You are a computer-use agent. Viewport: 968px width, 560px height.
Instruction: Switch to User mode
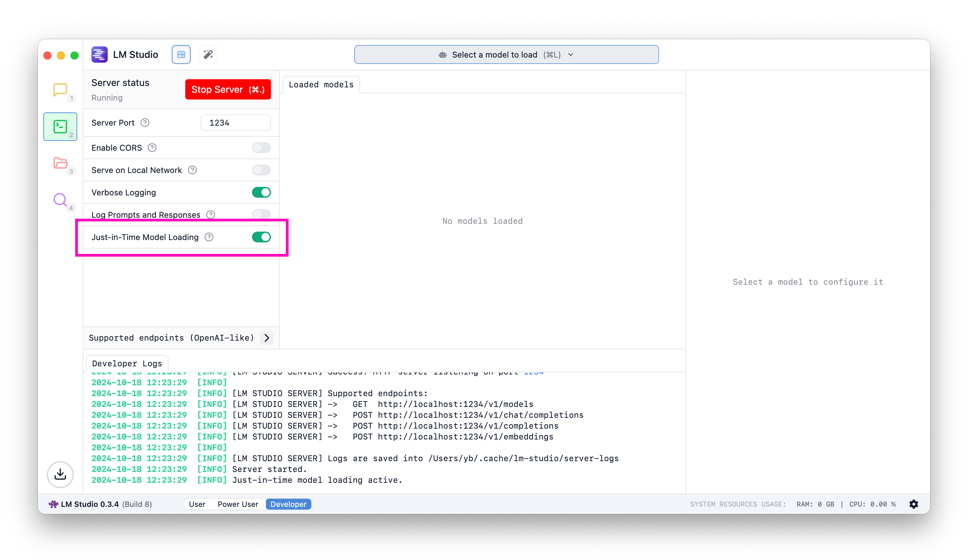click(x=197, y=504)
